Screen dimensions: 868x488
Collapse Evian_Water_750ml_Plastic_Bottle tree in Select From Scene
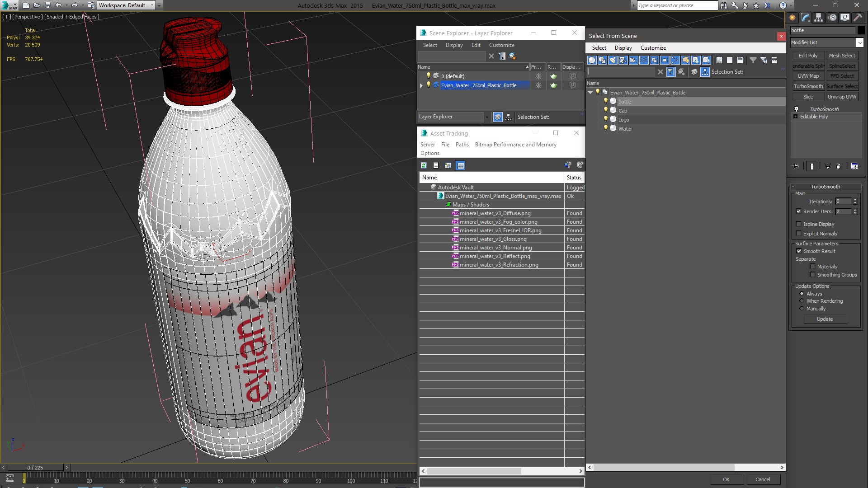pos(590,92)
